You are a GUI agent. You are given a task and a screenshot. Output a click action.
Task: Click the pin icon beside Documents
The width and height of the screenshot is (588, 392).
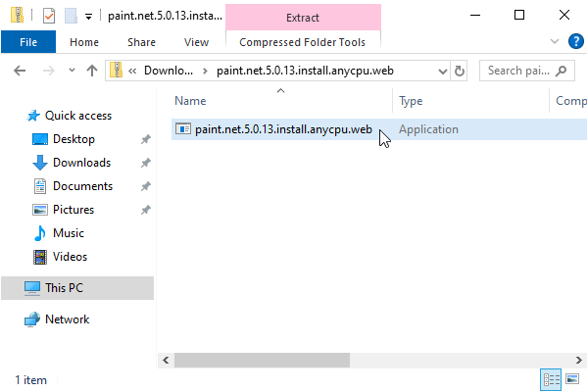145,186
